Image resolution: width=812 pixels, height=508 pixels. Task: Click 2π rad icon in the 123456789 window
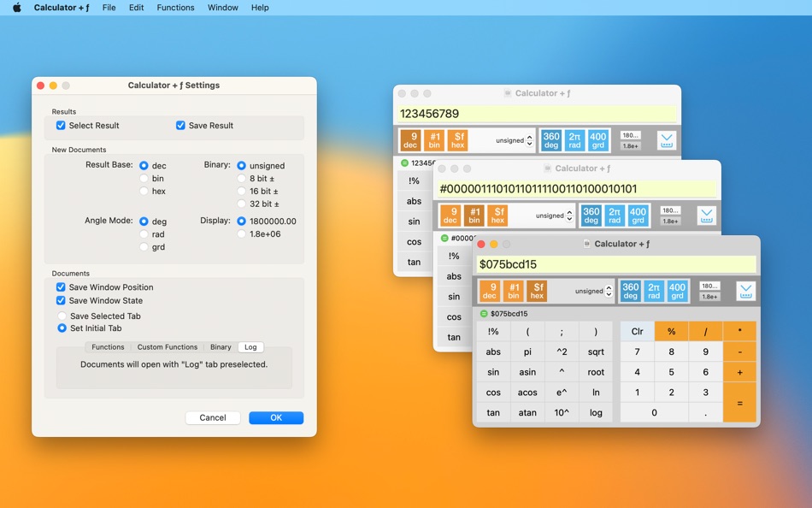tap(575, 140)
